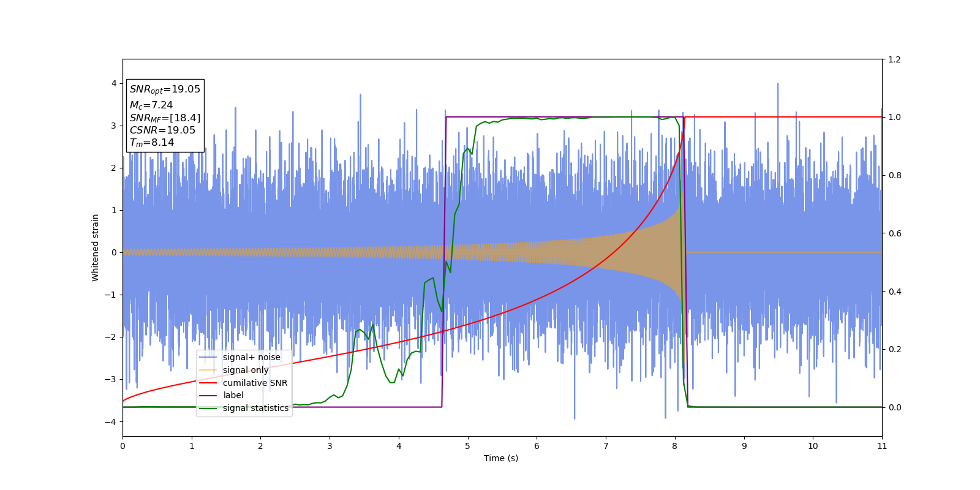
Task: Click the SNR_MF=[18.4] annotation text
Action: [165, 118]
